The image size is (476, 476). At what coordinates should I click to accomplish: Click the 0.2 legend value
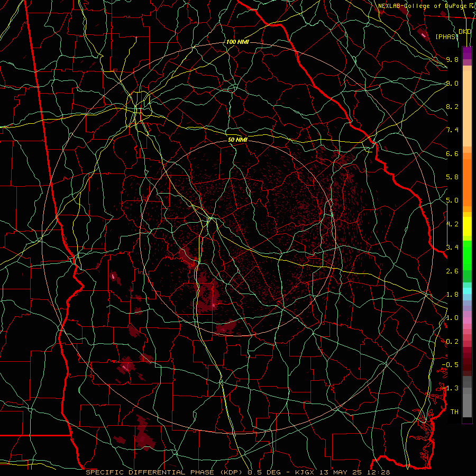click(452, 342)
